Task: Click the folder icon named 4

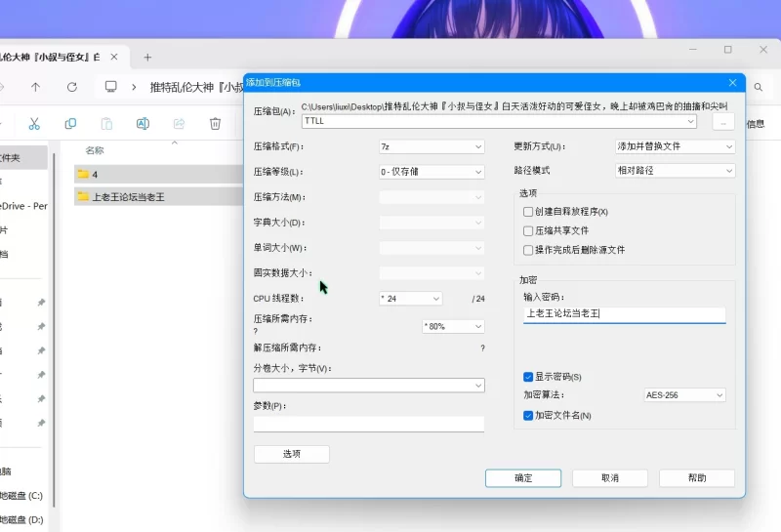Action: click(x=83, y=174)
